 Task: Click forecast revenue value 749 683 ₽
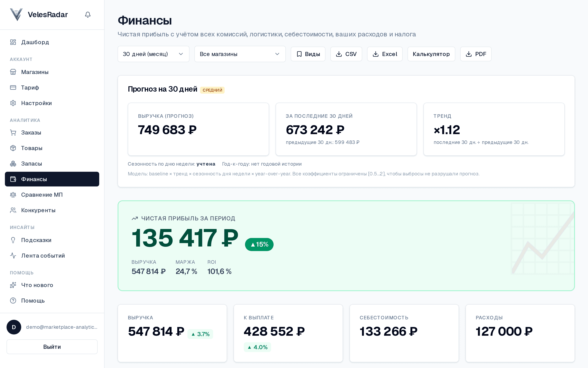point(167,130)
